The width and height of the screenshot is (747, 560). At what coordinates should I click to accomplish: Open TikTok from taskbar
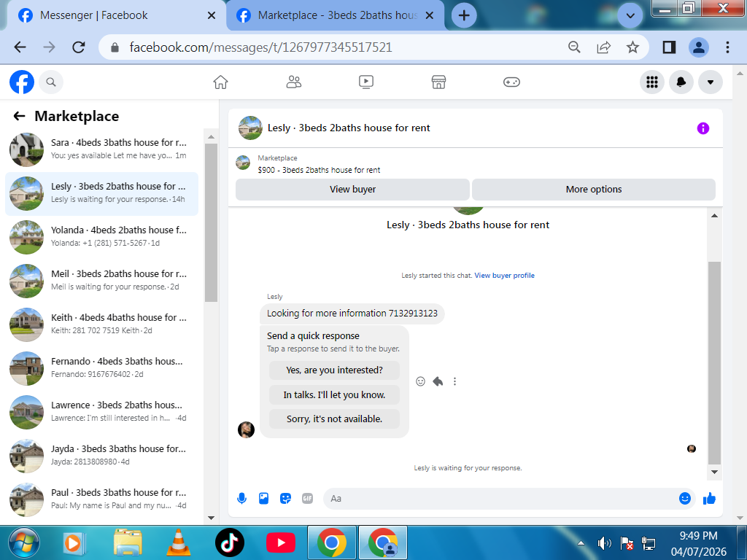click(x=230, y=542)
